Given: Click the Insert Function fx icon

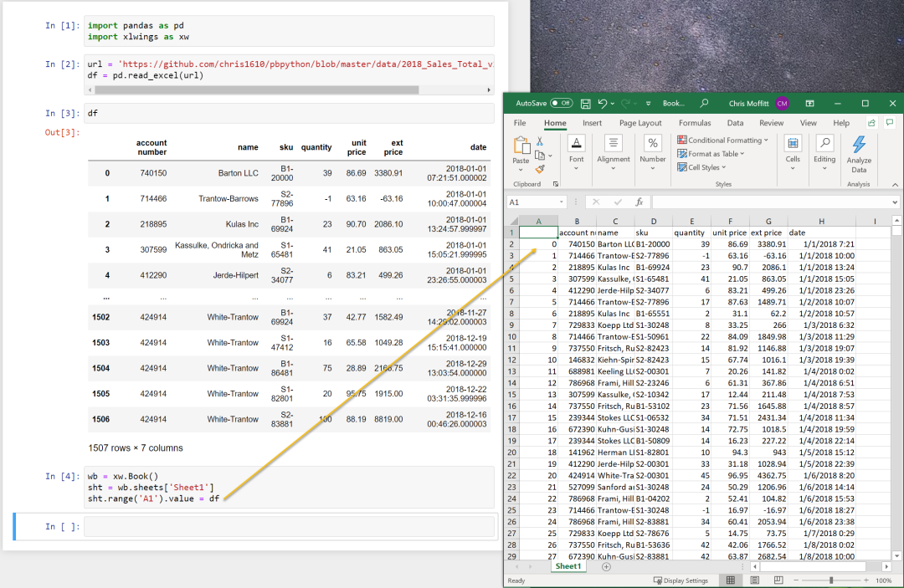Looking at the screenshot, I should (639, 202).
